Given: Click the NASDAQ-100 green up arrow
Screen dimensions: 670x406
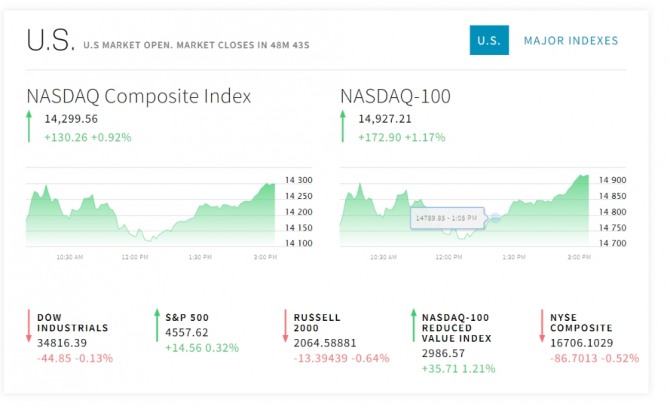Looking at the screenshot, I should point(343,126).
